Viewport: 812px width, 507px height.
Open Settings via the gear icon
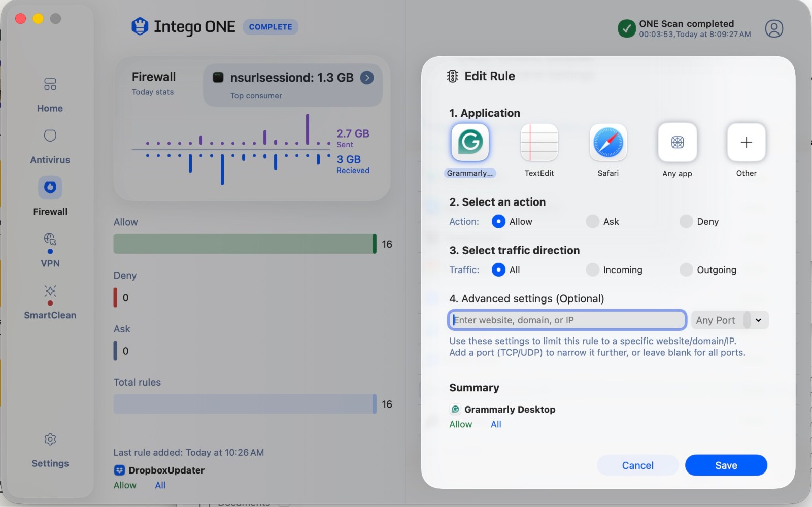coord(50,440)
